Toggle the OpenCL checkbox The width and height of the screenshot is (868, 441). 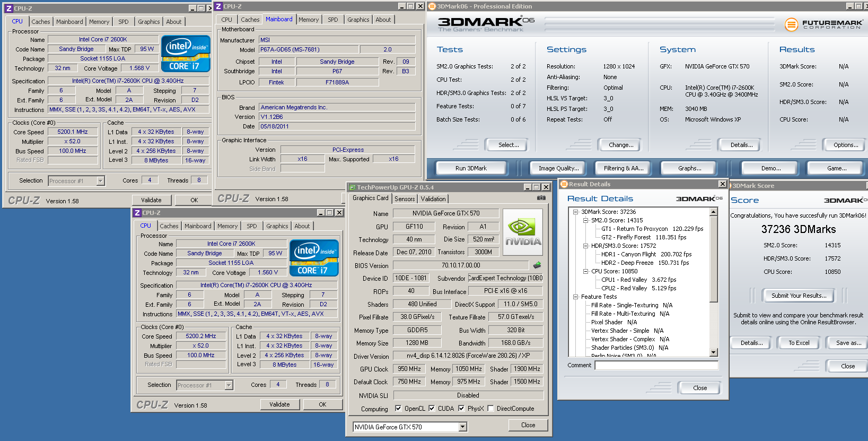tap(398, 409)
